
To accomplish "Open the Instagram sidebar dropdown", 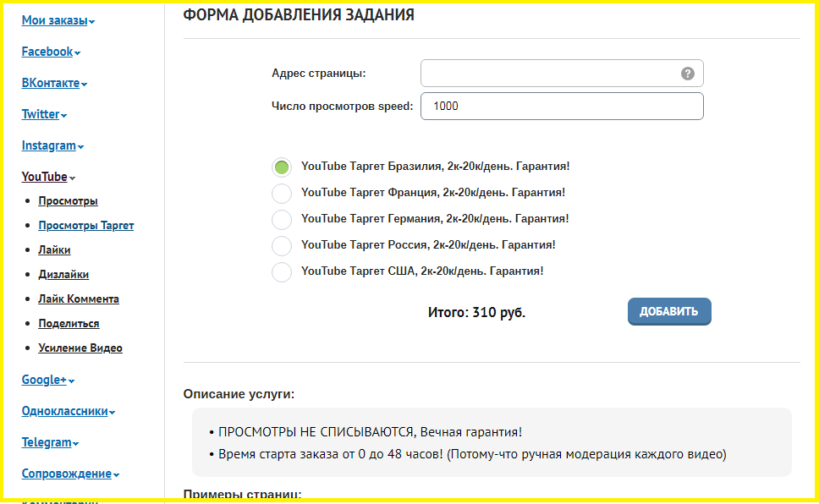I will (52, 145).
